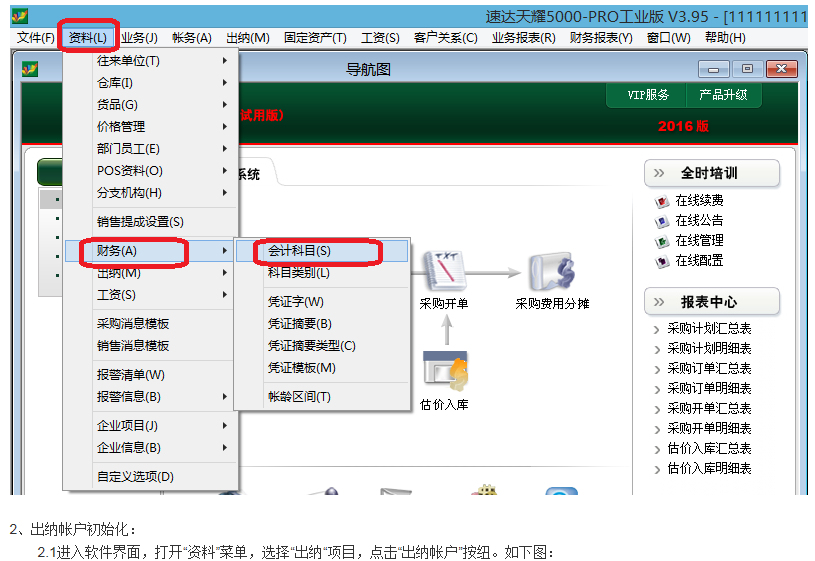The width and height of the screenshot is (815, 561).
Task: Click the 在线管理 icon
Action: click(x=661, y=241)
